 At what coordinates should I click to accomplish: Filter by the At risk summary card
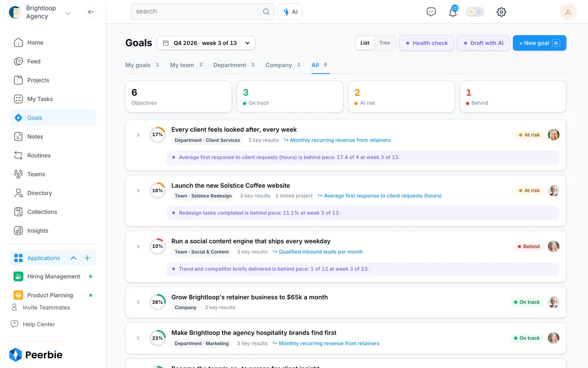[402, 97]
